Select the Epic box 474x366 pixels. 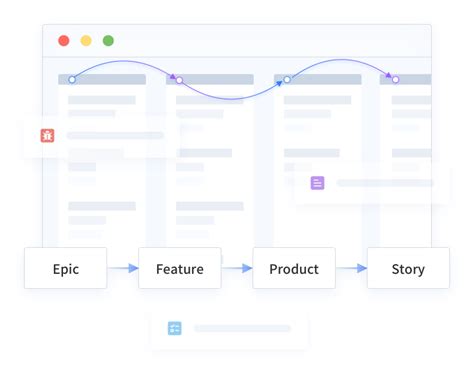(x=66, y=268)
